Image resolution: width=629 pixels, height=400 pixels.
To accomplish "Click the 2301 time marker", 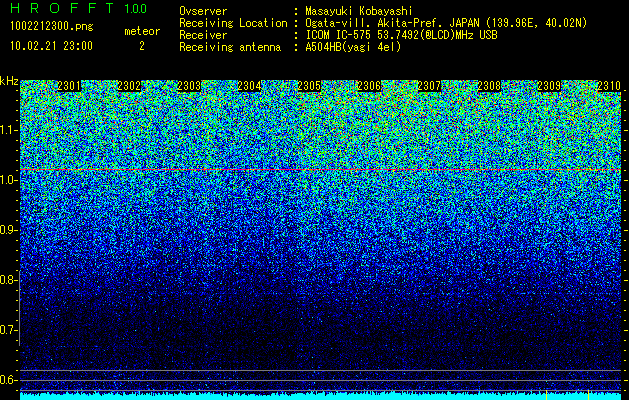I will [x=69, y=86].
